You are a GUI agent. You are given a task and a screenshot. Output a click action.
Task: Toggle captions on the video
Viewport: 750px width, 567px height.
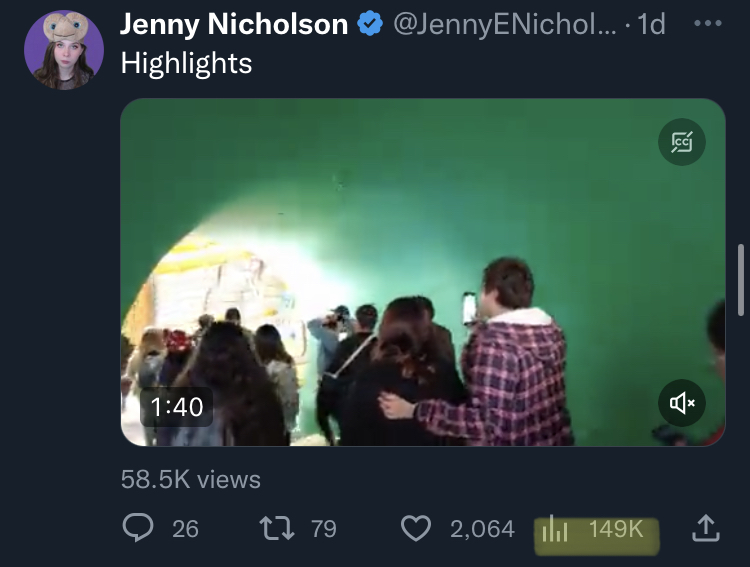point(682,143)
